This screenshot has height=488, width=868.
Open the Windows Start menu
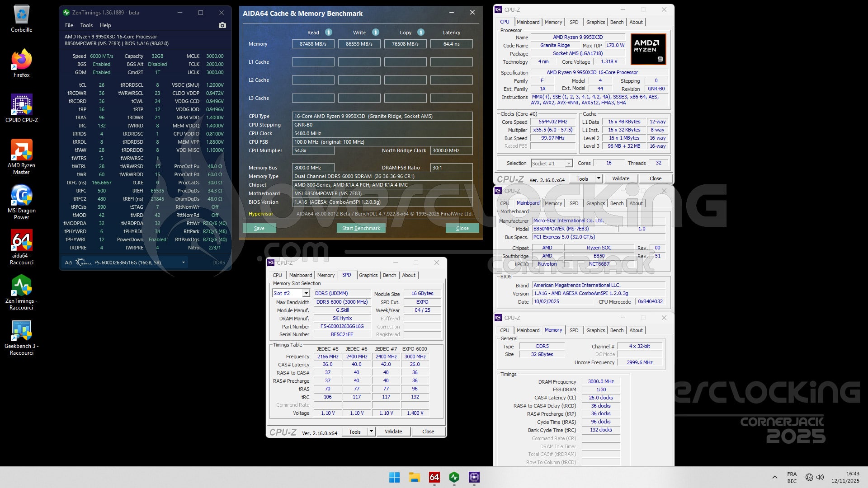[x=394, y=477]
